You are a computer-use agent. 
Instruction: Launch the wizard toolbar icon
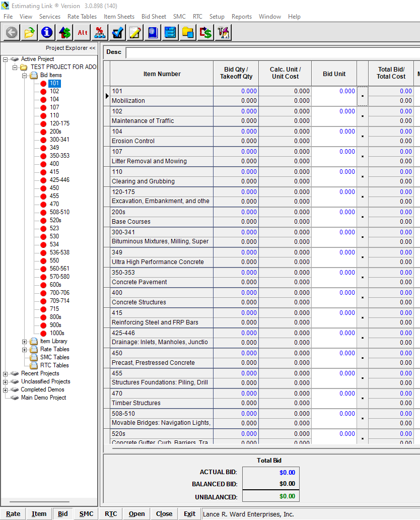(x=223, y=32)
